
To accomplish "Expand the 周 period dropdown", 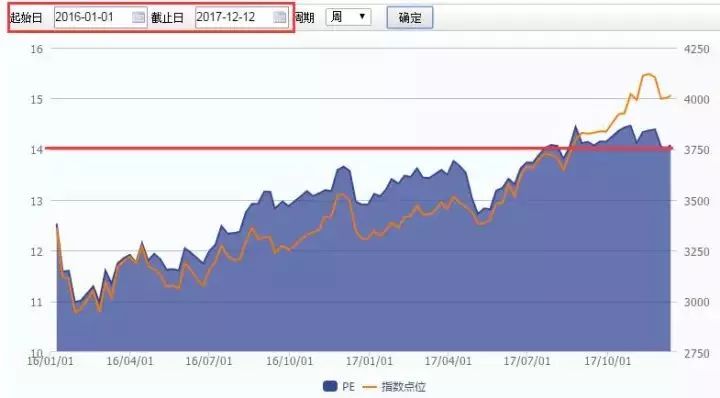I will [x=349, y=17].
